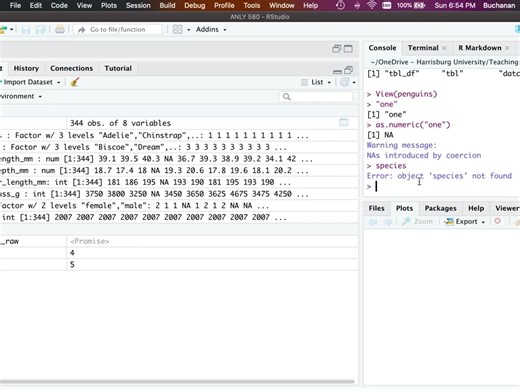
Task: Expand the Addins dropdown
Action: (211, 30)
